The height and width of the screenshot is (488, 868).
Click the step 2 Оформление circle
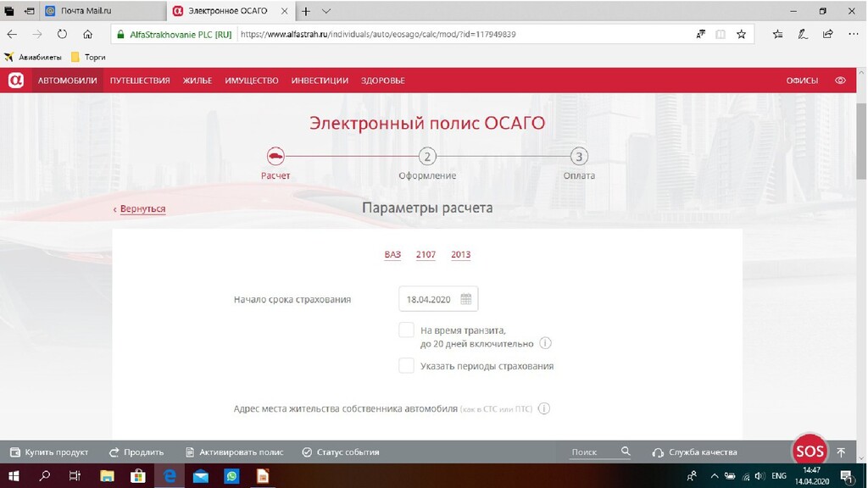427,157
